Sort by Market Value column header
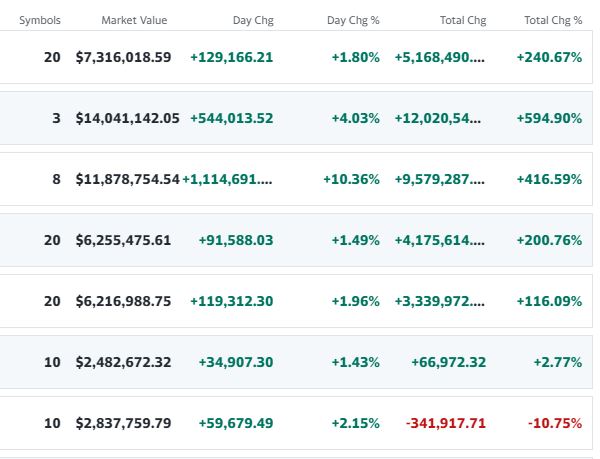 (134, 20)
